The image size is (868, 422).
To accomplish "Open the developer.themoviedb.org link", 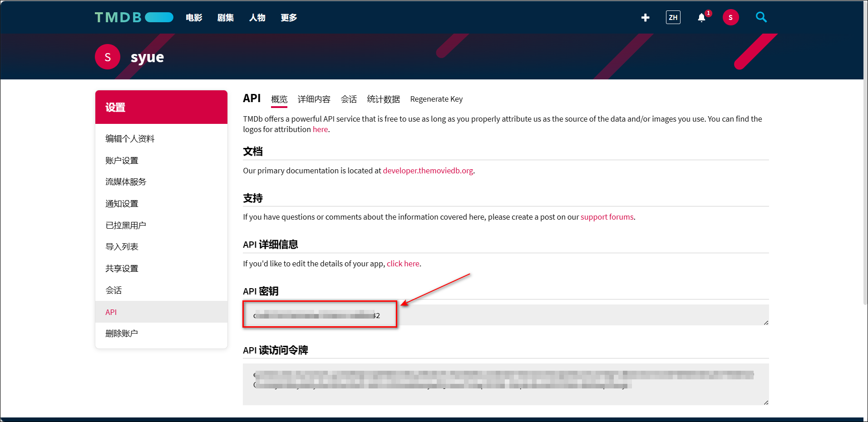I will [x=428, y=171].
